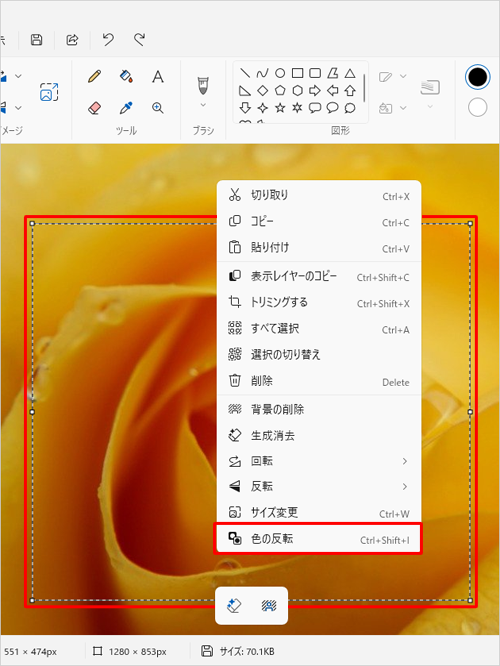Choose the Left arrow shape
Image resolution: width=500 pixels, height=666 pixels.
pos(332,90)
